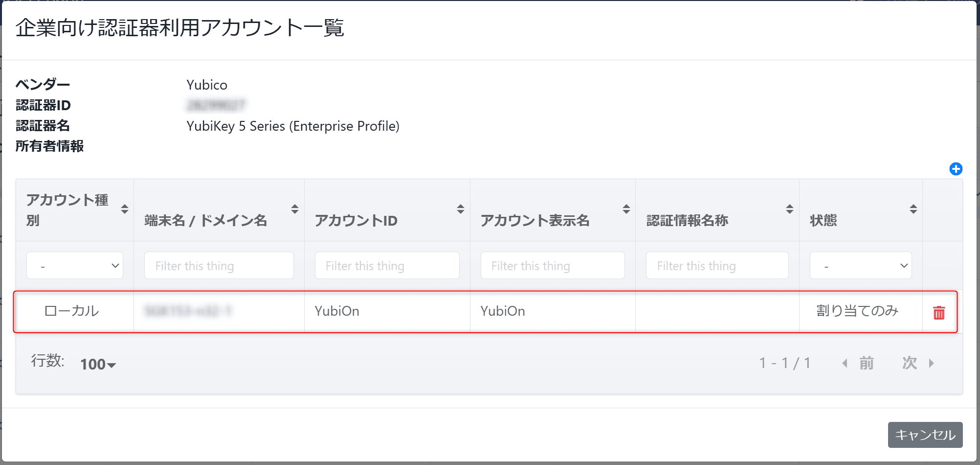Focus the 端末名 / ドメイン名 filter field
This screenshot has width=980, height=465.
pyautogui.click(x=219, y=265)
